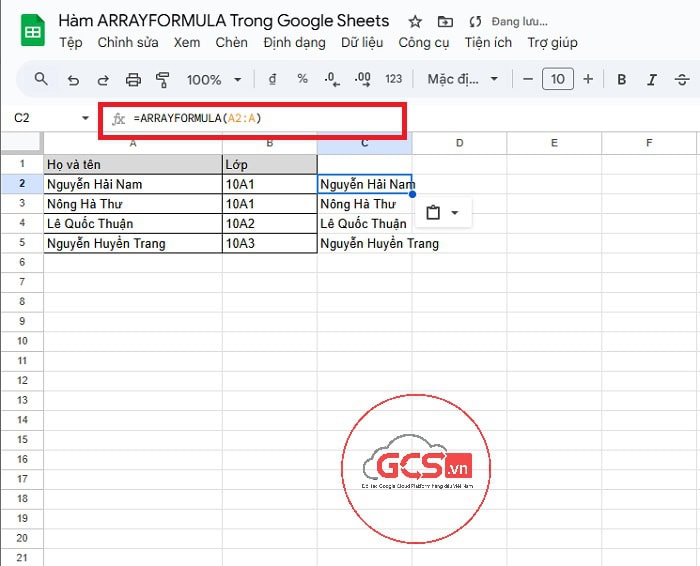Toggle bold formatting
The image size is (700, 566).
click(622, 80)
